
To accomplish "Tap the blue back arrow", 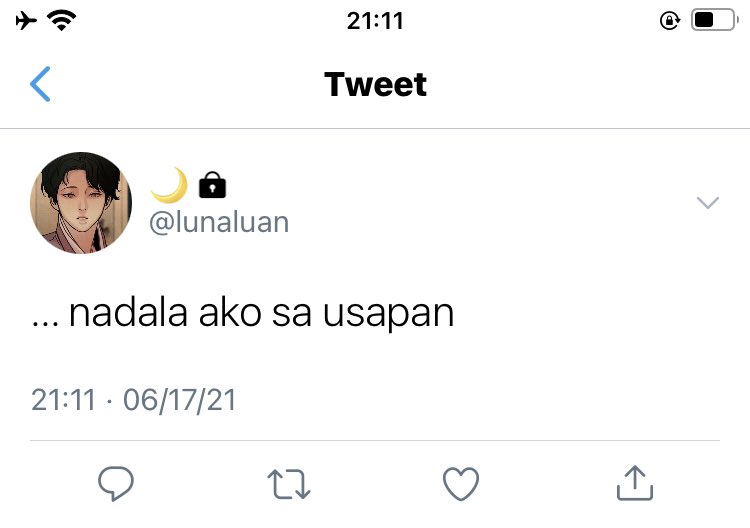I will point(40,84).
